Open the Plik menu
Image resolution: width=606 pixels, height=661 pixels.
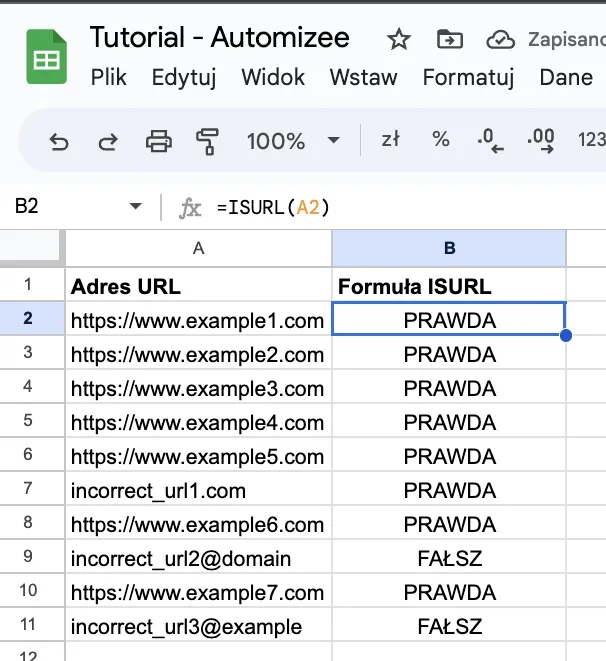coord(108,78)
